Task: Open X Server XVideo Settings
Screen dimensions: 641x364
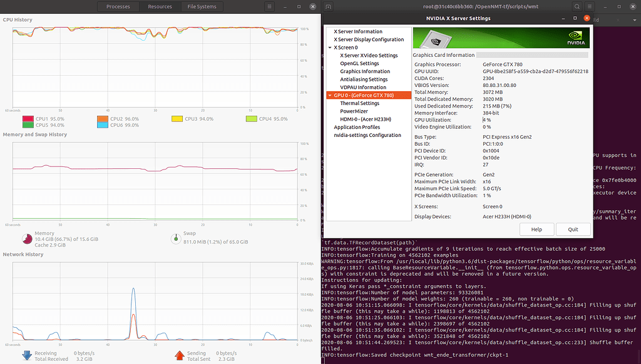Action: coord(369,56)
